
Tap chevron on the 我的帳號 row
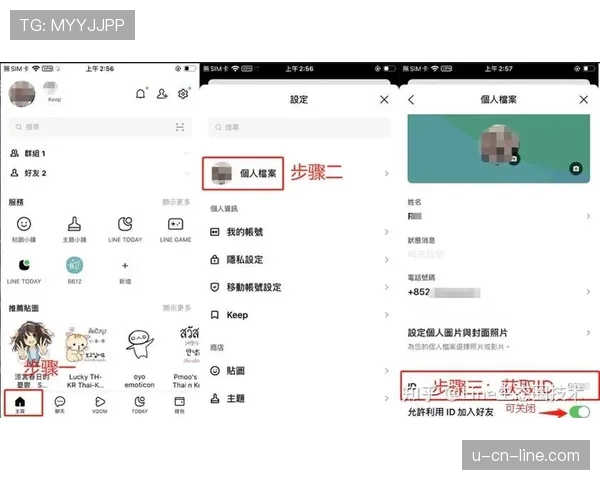[386, 232]
